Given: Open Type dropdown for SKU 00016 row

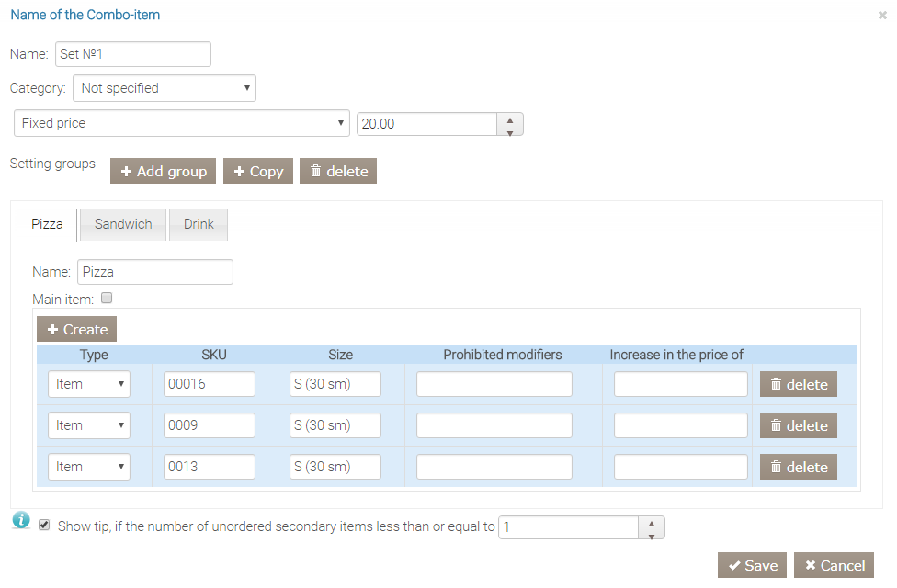Looking at the screenshot, I should 88,384.
